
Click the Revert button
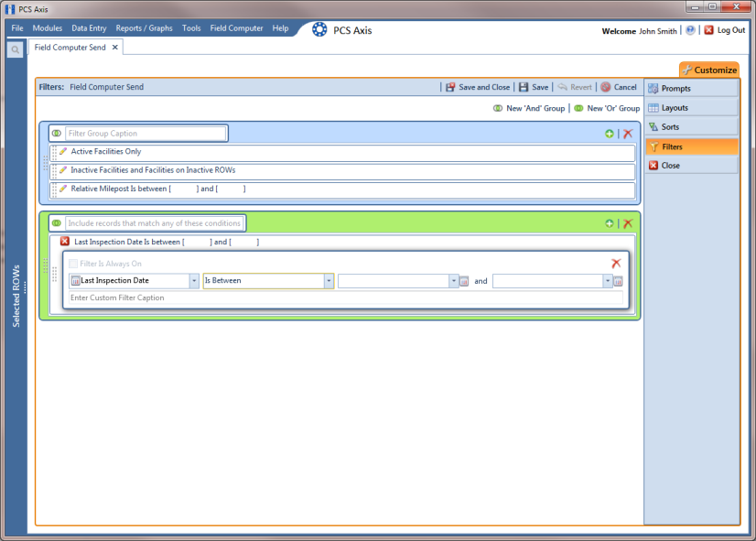pos(575,87)
